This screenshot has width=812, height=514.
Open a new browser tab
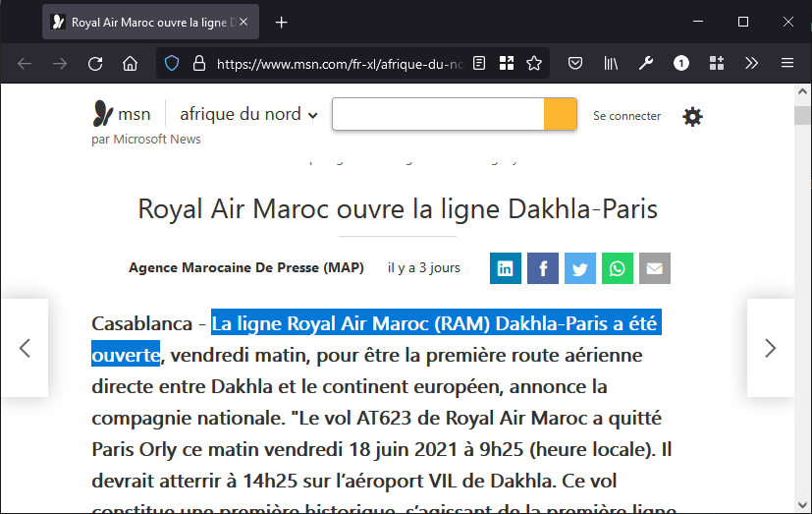(x=281, y=23)
